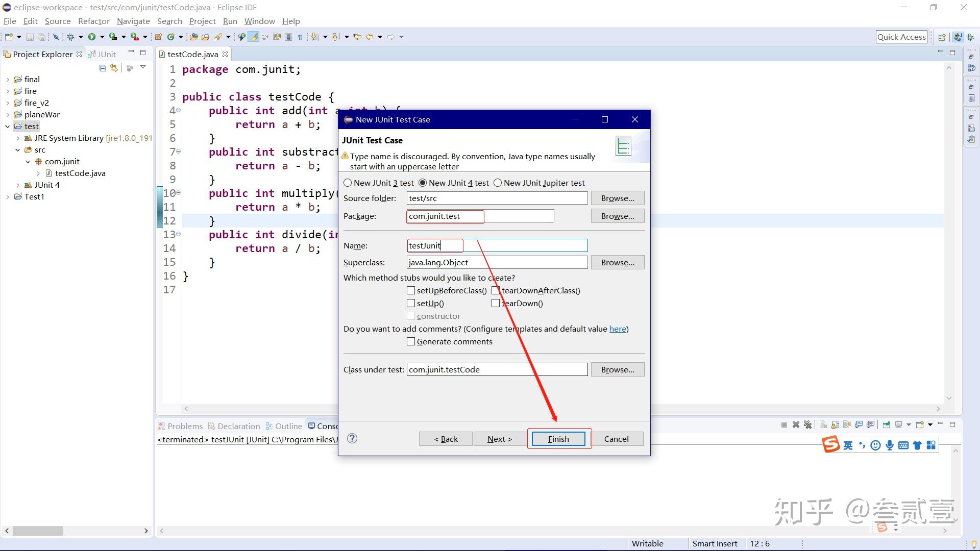Click the New Java Package icon
The height and width of the screenshot is (551, 980).
coord(158,37)
